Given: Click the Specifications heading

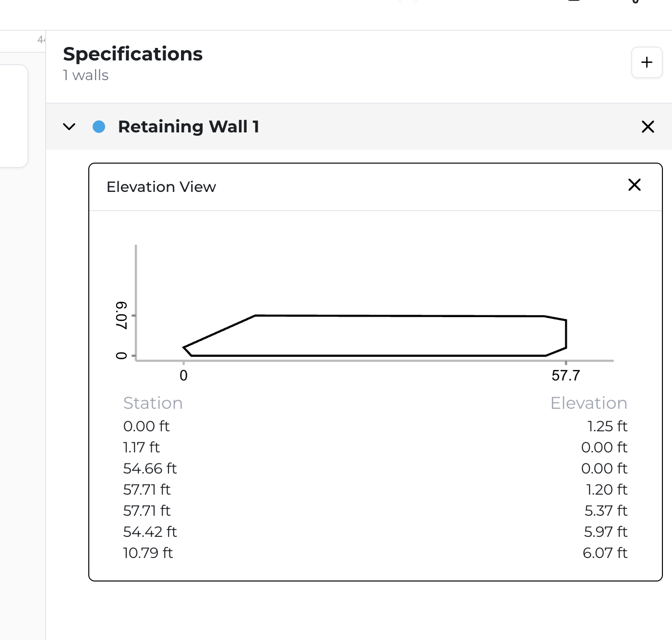Looking at the screenshot, I should coord(133,54).
